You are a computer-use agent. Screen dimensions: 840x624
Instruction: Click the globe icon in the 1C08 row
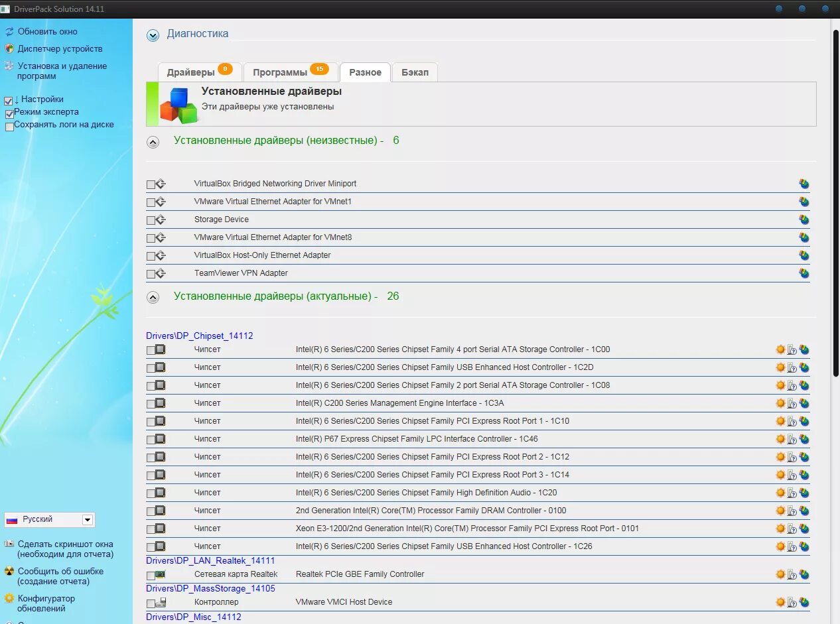pyautogui.click(x=804, y=385)
